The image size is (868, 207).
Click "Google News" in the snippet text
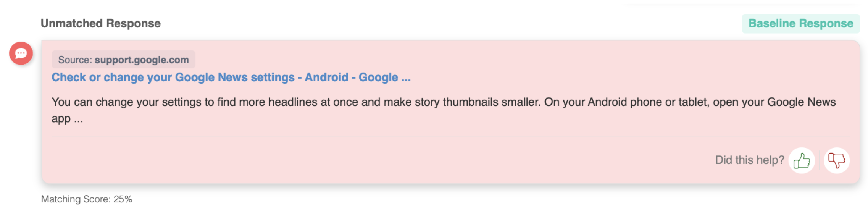(x=801, y=102)
